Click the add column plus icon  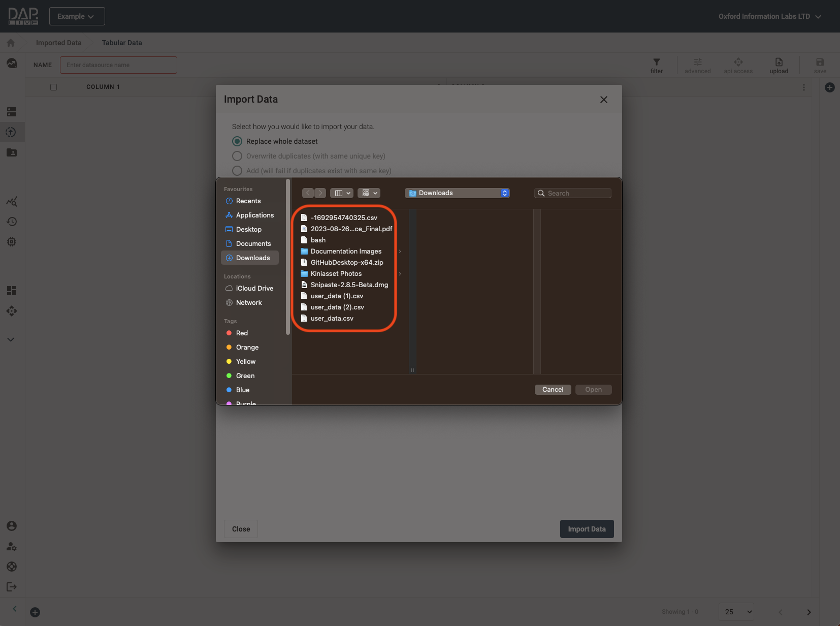[829, 87]
